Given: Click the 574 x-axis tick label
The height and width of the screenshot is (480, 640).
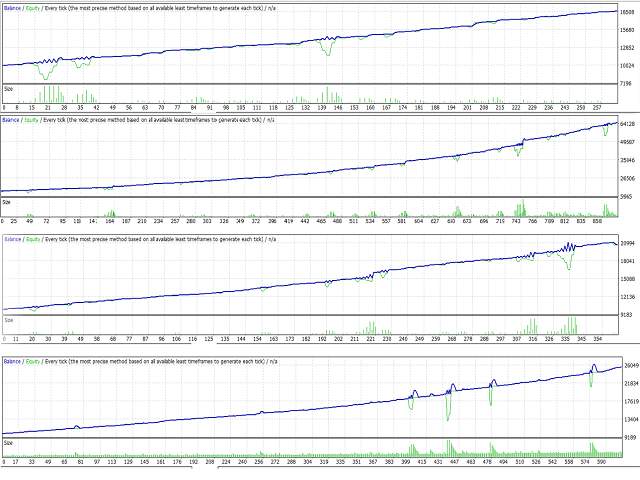Looking at the screenshot, I should coord(585,462).
